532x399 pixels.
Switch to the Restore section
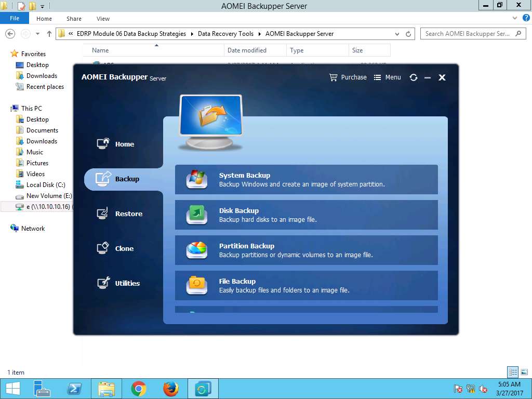point(119,214)
